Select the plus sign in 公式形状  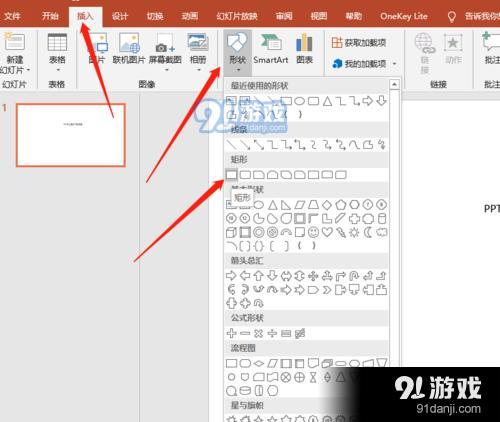231,333
